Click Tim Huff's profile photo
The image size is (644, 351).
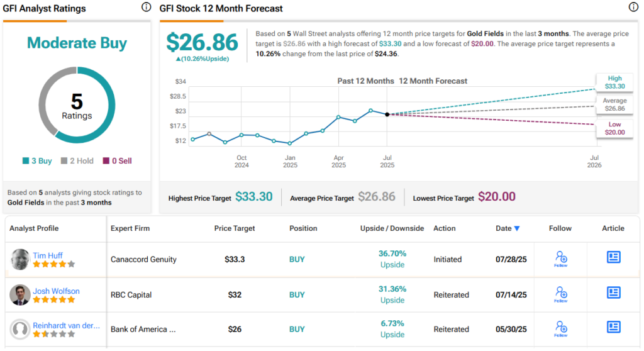tap(19, 259)
